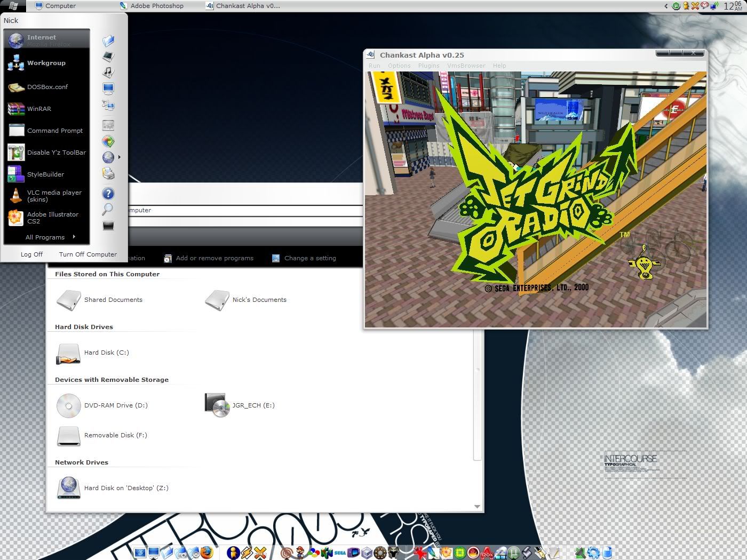
Task: Select the Hard Disk (C:) drive
Action: point(93,353)
